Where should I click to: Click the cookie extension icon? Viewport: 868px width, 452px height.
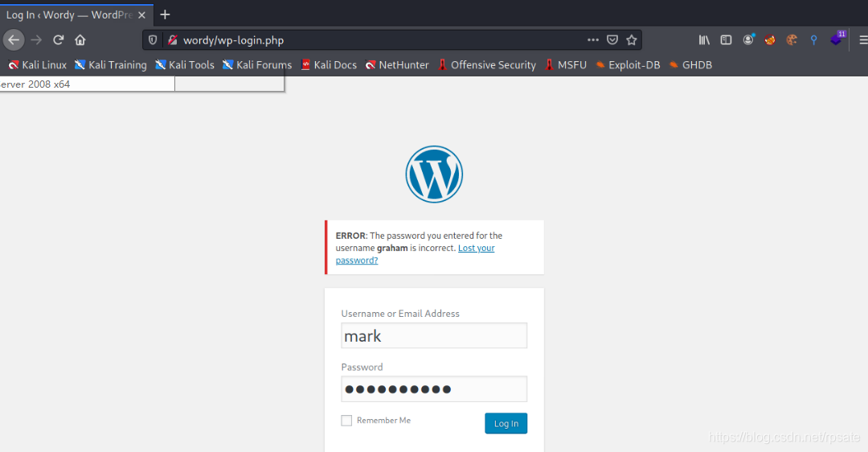[792, 40]
